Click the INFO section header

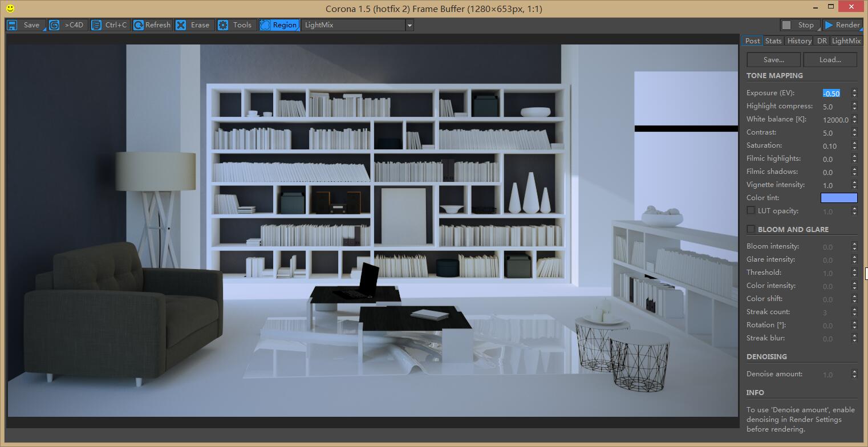click(x=755, y=392)
